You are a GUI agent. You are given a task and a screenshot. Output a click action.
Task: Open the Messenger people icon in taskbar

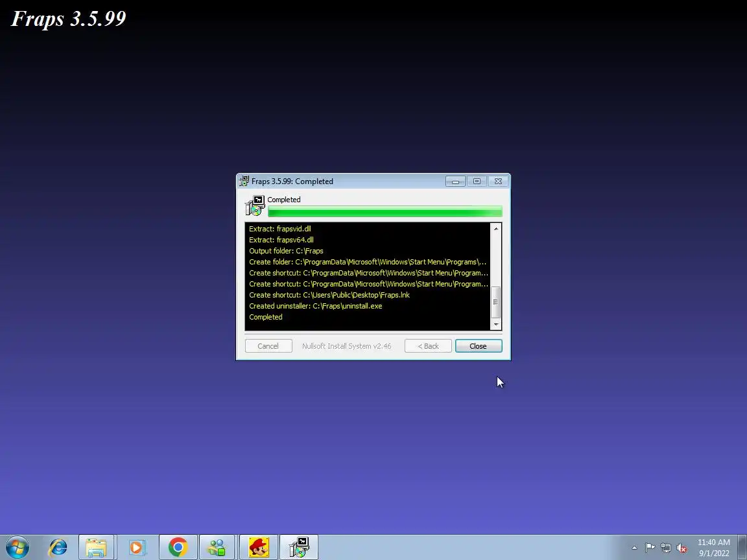[x=217, y=548]
